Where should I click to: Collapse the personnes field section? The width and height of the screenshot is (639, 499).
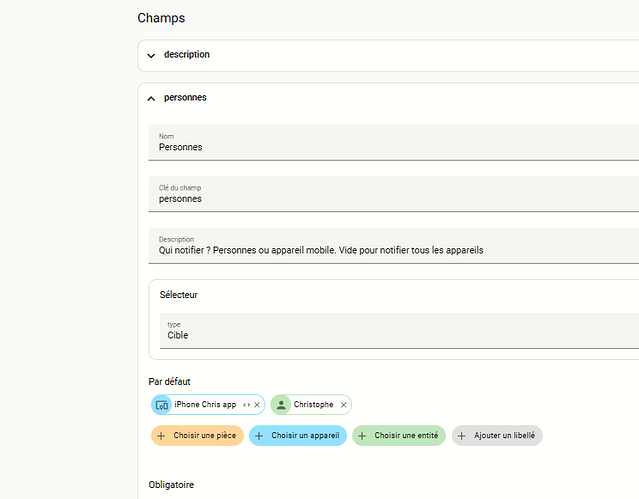coord(151,98)
